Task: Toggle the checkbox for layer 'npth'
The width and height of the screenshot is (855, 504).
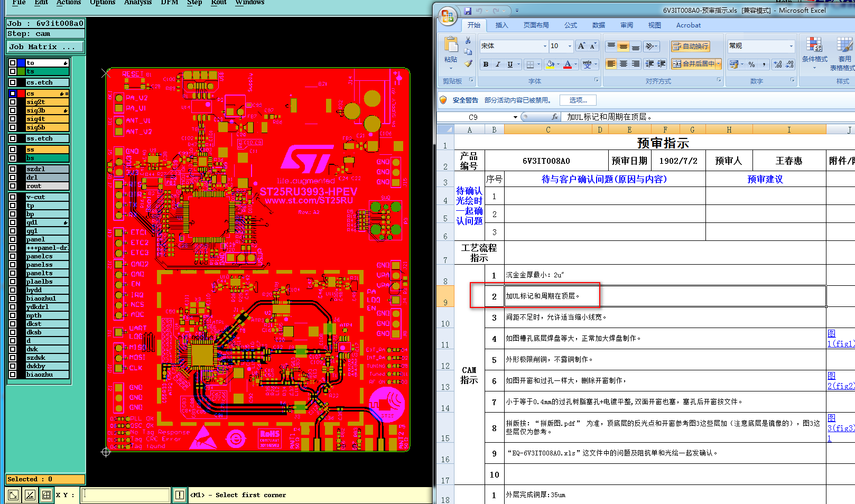Action: tap(13, 315)
